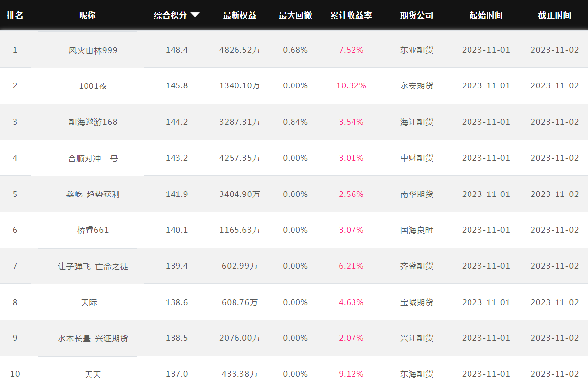Click return rate 4.63%
The width and height of the screenshot is (588, 391).
(351, 302)
